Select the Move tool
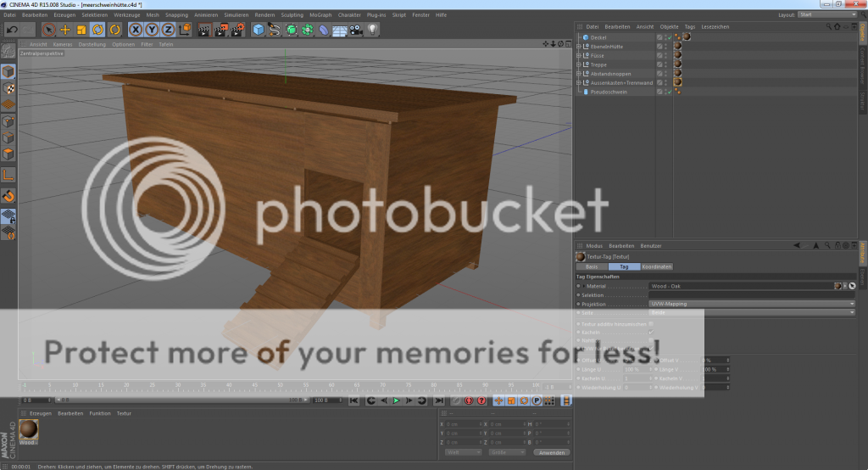Screen dimensions: 868x470 [x=65, y=30]
